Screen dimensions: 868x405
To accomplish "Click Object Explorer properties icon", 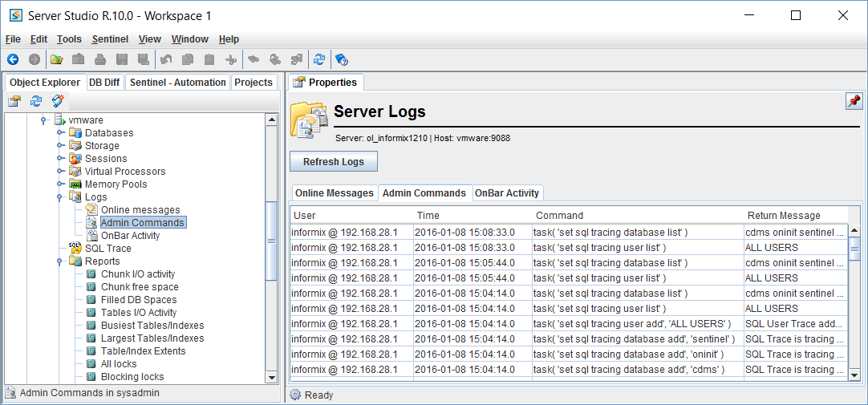I will click(x=14, y=101).
